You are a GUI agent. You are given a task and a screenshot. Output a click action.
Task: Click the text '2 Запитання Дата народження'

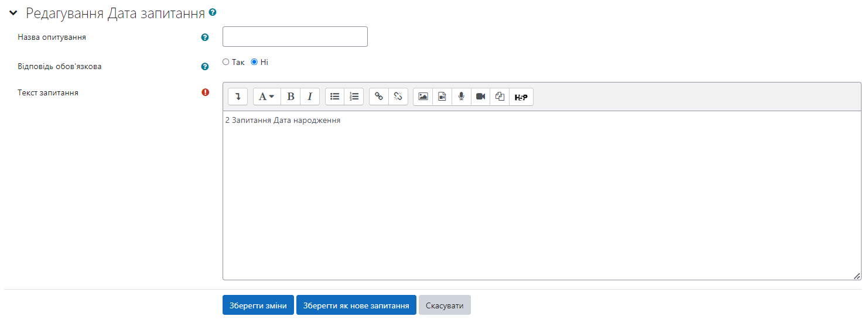click(283, 121)
